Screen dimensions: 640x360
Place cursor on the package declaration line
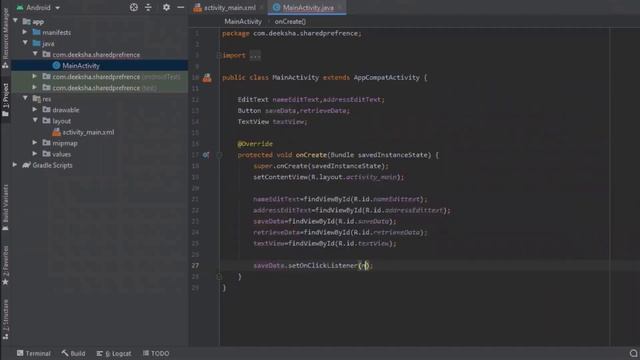point(291,33)
